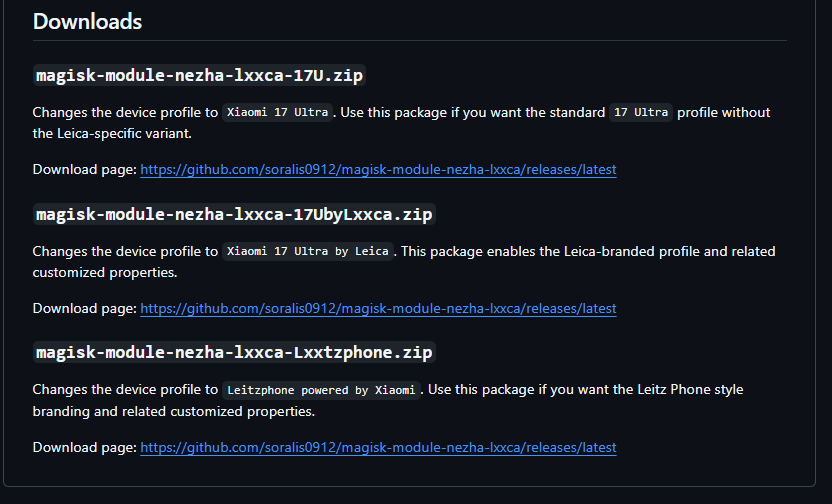Click the text 'the Leica-specific variant.'
The height and width of the screenshot is (504, 832).
[x=112, y=133]
